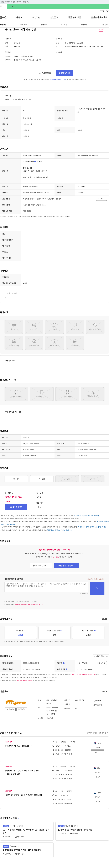The height and width of the screenshot is (868, 109).
Task: Open the [수지구 성복동] 백산벨시앙 미화원 posting
Action: [x=26, y=831]
